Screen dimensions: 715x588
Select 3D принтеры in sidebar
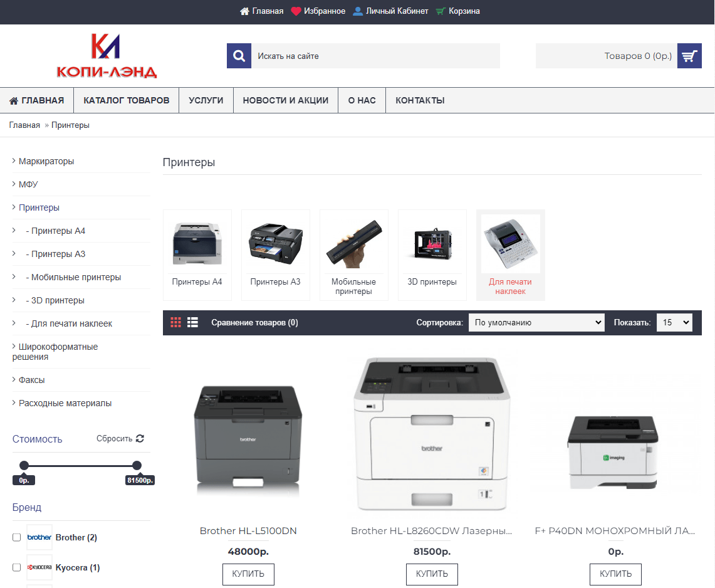tap(55, 301)
